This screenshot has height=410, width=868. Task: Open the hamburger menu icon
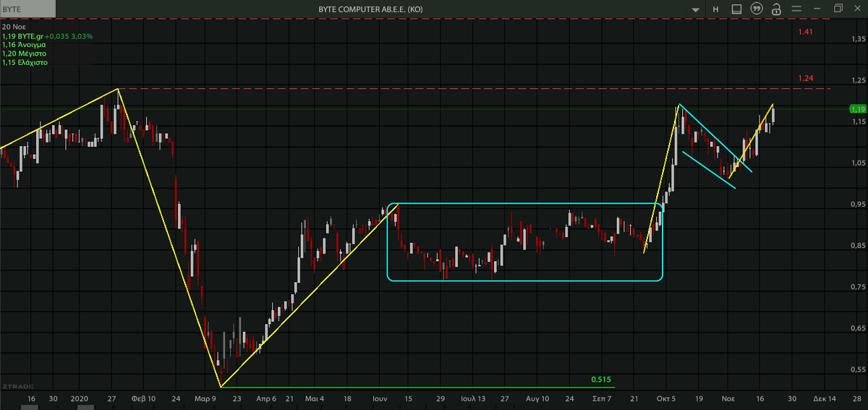796,9
